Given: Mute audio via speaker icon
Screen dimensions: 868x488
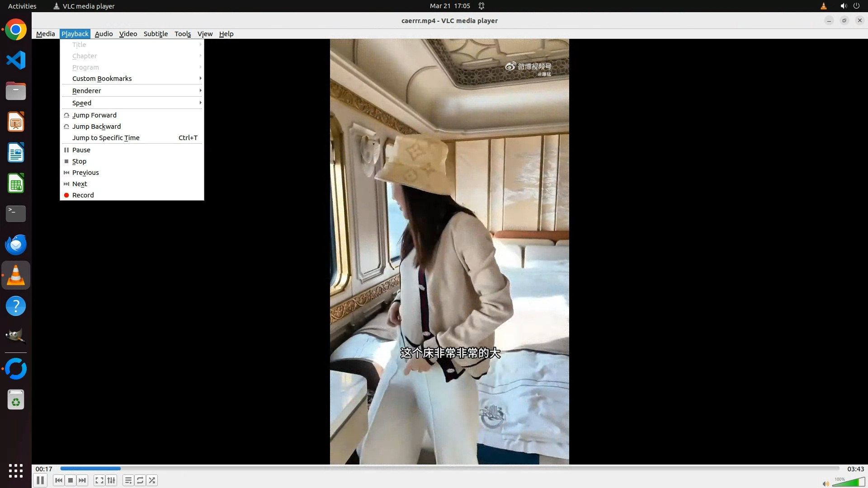Looking at the screenshot, I should pyautogui.click(x=826, y=483).
